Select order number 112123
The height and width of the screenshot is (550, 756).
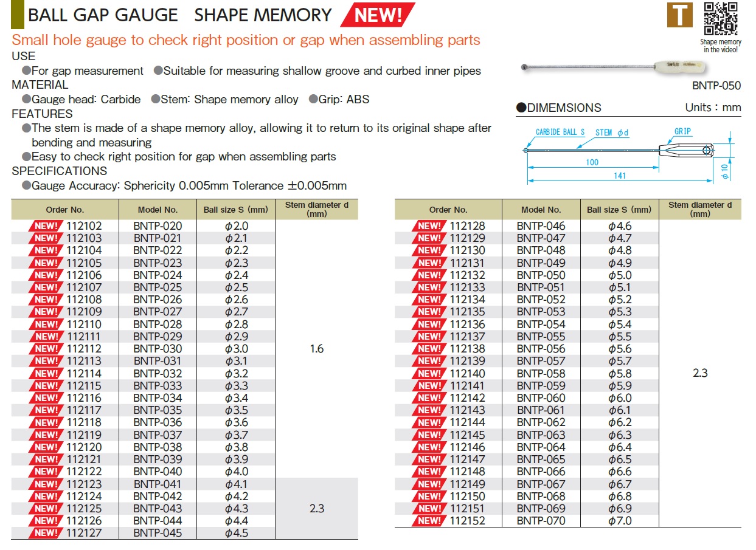[x=84, y=484]
